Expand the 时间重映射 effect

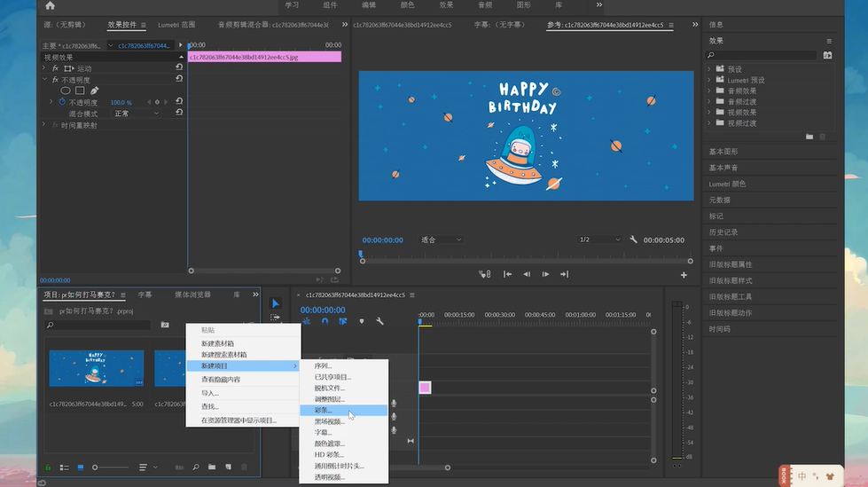coord(43,125)
